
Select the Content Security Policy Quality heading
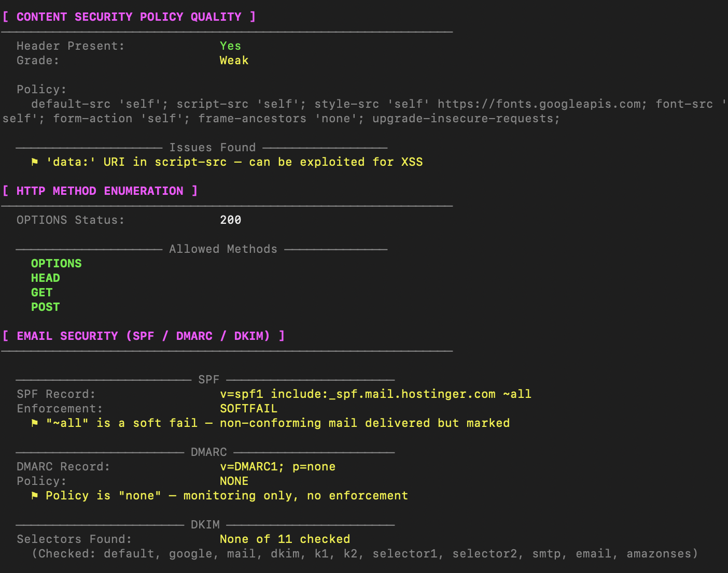point(129,17)
